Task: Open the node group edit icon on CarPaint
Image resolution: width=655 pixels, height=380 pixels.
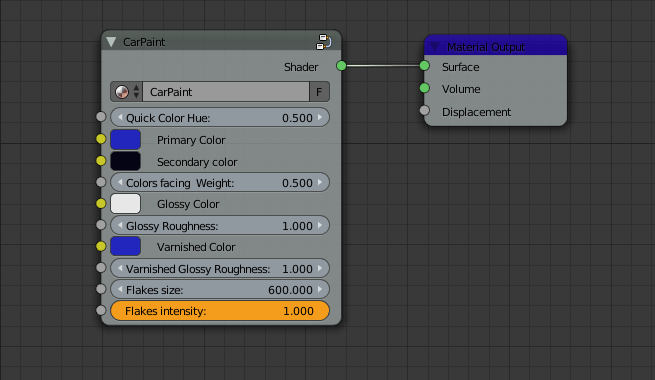Action: point(324,42)
